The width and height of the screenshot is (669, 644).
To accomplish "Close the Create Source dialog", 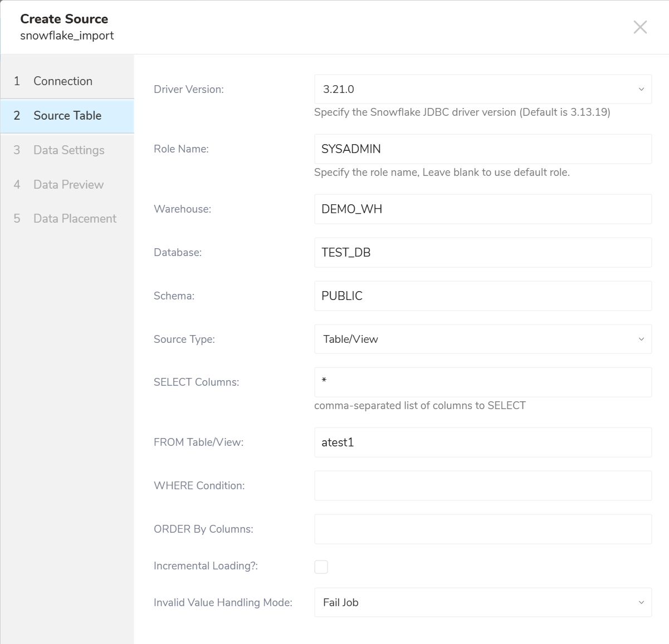I will [x=640, y=27].
